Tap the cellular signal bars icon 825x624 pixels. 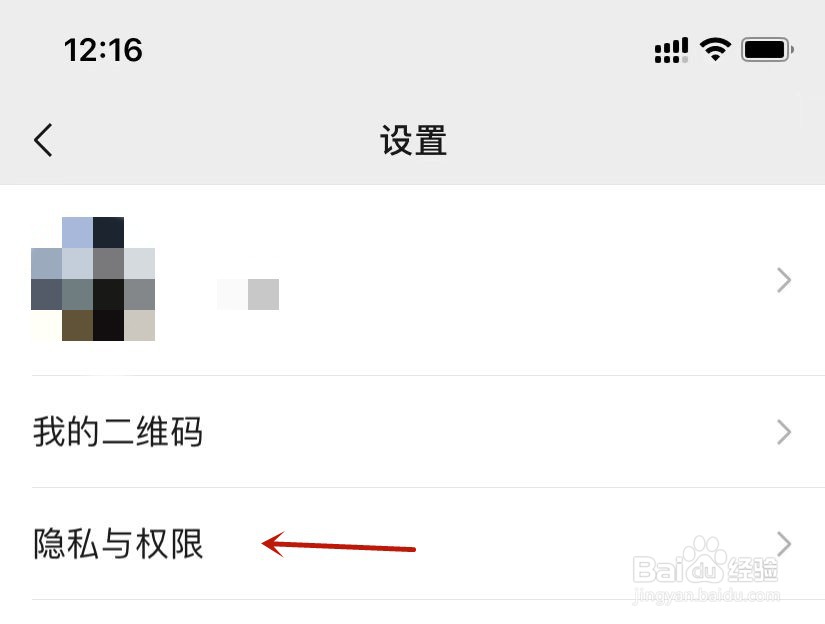pos(671,50)
